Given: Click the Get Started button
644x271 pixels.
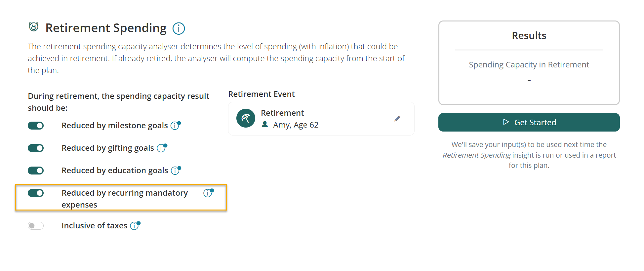Looking at the screenshot, I should pyautogui.click(x=529, y=122).
